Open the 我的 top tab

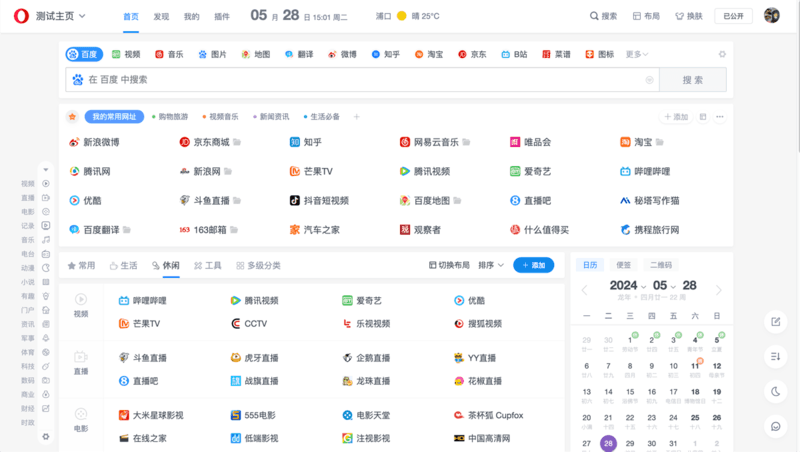coord(191,17)
